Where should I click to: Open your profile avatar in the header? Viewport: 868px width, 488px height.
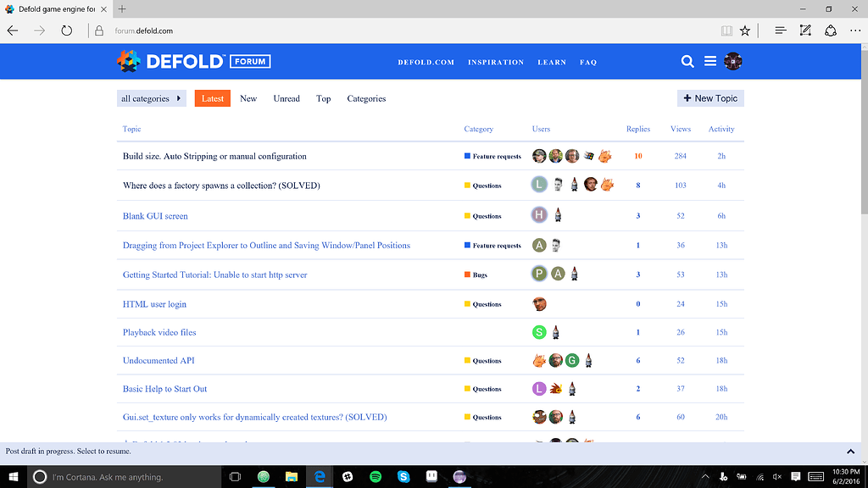coord(733,61)
